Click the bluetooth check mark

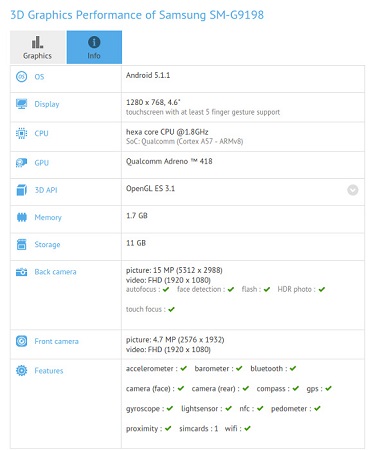coord(293,368)
